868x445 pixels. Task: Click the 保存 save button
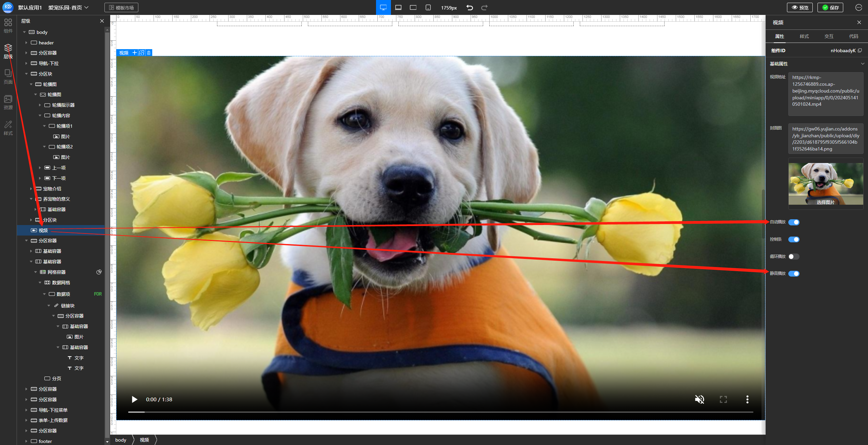click(830, 7)
